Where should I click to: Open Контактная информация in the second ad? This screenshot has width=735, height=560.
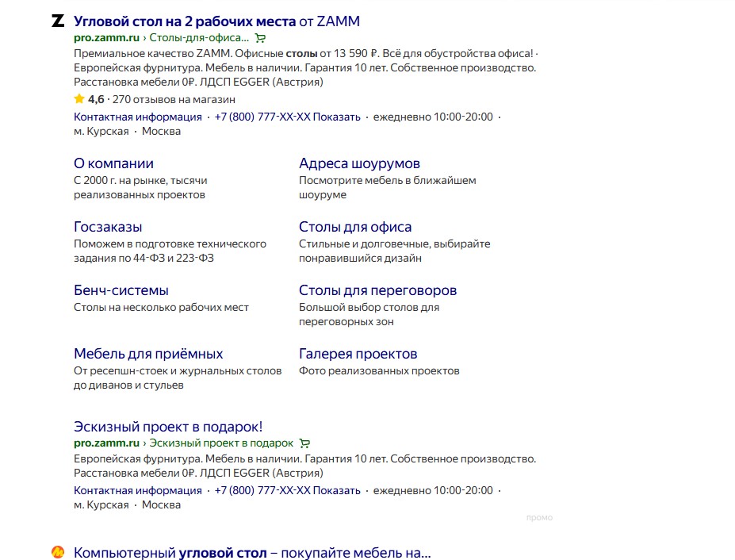coord(138,490)
